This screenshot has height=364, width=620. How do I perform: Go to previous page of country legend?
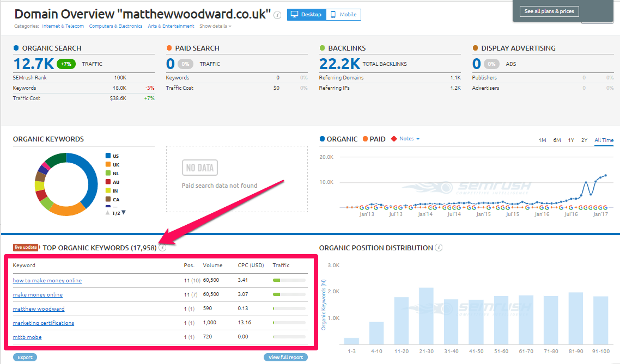click(107, 213)
